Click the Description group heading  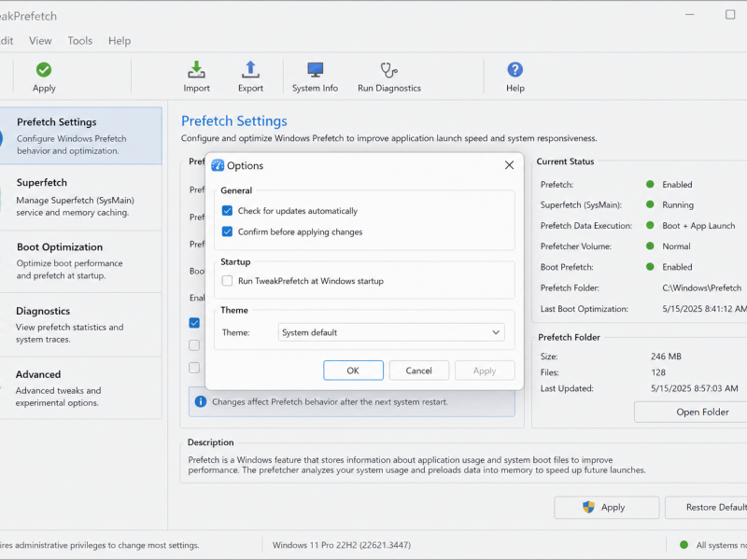(211, 441)
